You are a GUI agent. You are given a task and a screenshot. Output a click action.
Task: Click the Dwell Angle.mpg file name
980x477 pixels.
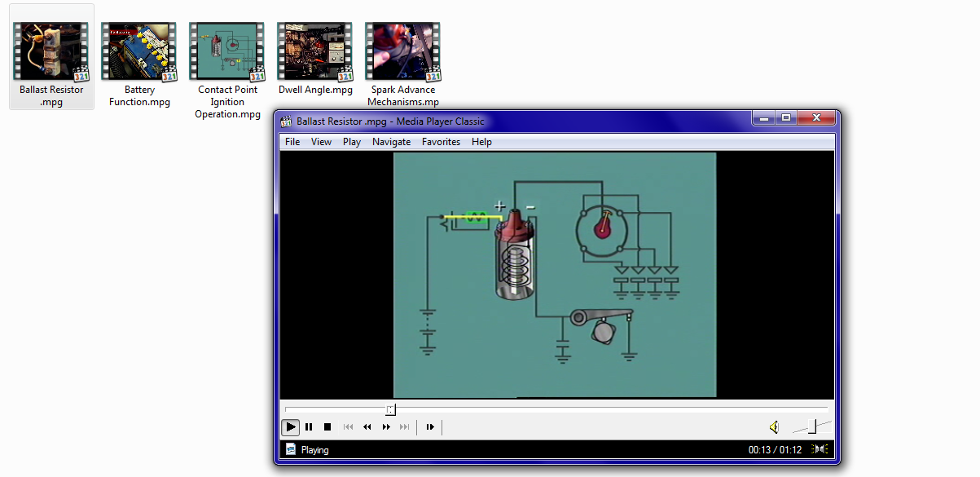coord(316,90)
